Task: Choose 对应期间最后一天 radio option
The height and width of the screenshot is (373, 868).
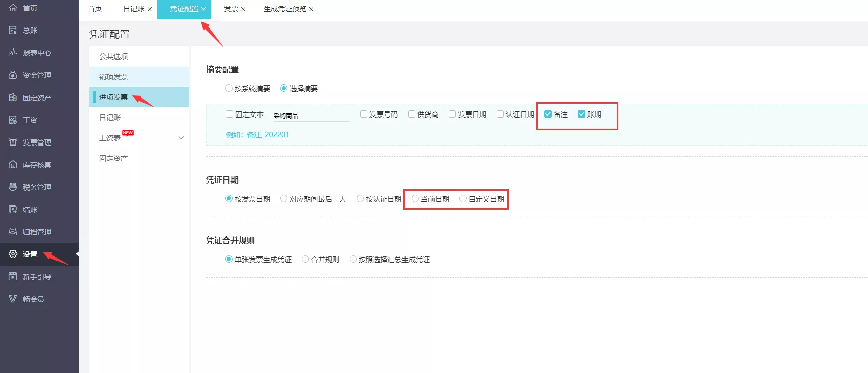Action: coord(284,198)
